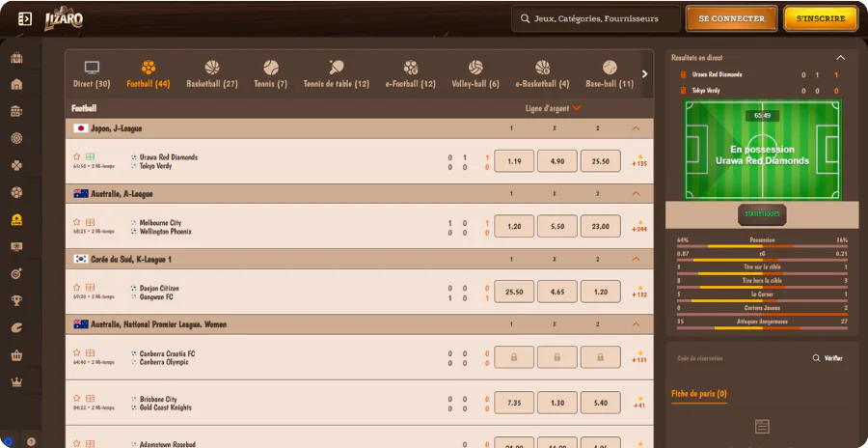
Task: Favorite the Urawa Red Diamonds match star
Action: click(77, 157)
